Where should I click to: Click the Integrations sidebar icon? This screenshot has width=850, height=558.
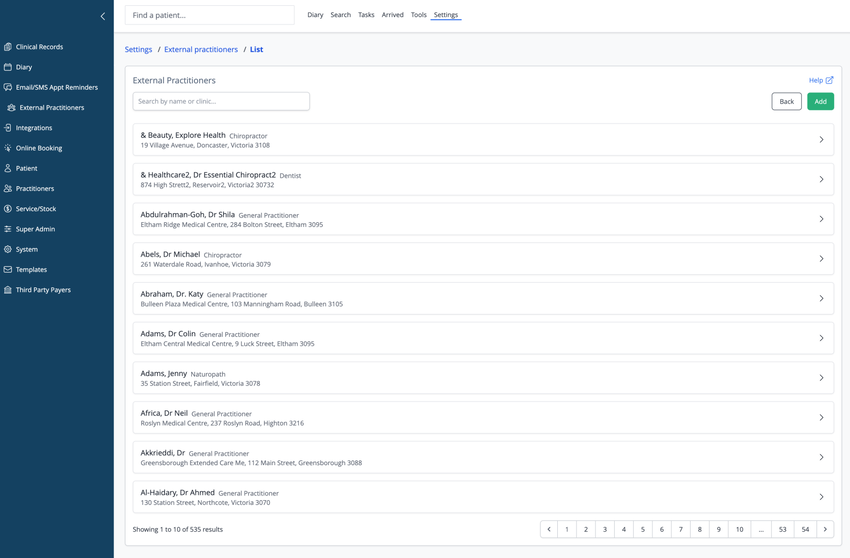(x=8, y=128)
